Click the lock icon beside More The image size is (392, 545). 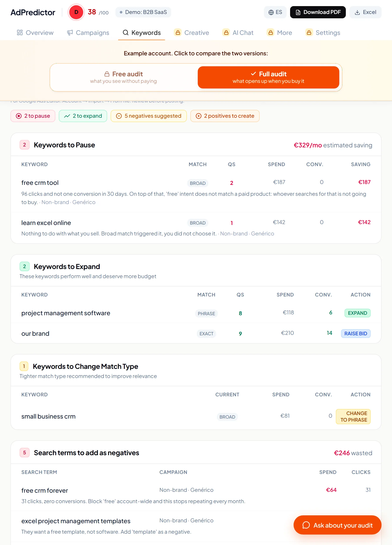[270, 32]
